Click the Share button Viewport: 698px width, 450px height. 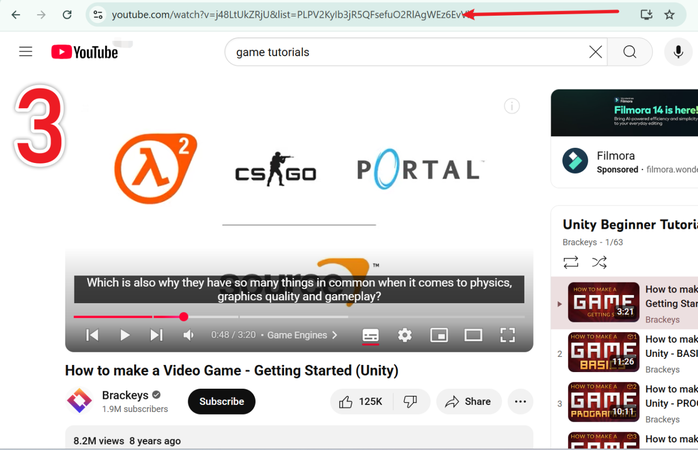[468, 402]
